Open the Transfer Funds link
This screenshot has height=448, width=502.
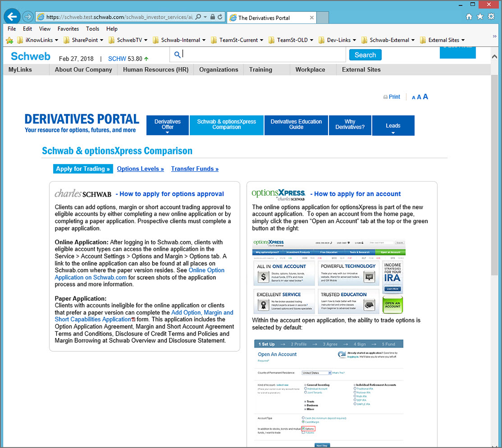195,169
